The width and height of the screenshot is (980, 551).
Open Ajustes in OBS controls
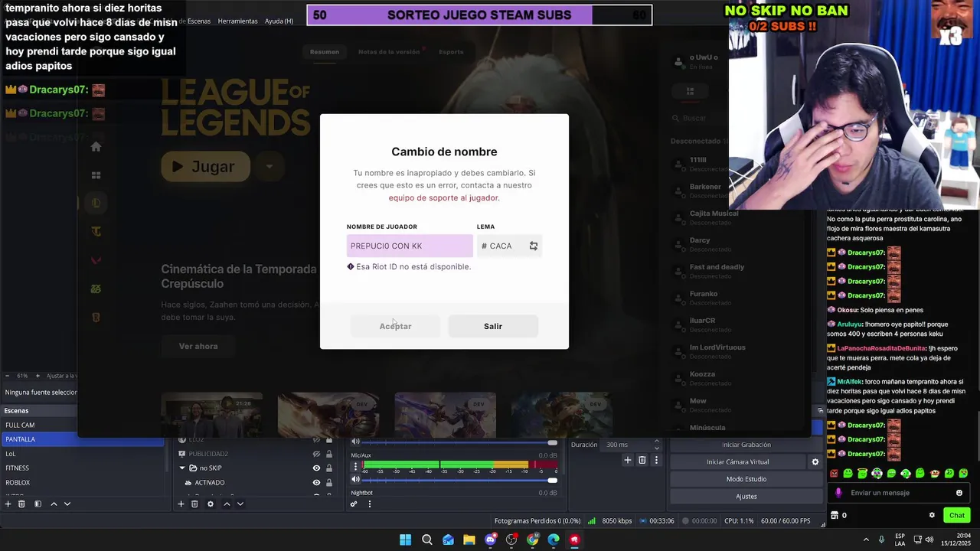point(746,497)
